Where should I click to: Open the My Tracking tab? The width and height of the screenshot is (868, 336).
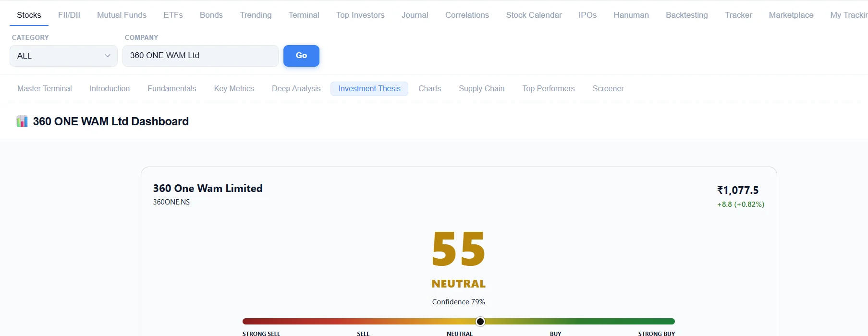click(849, 15)
